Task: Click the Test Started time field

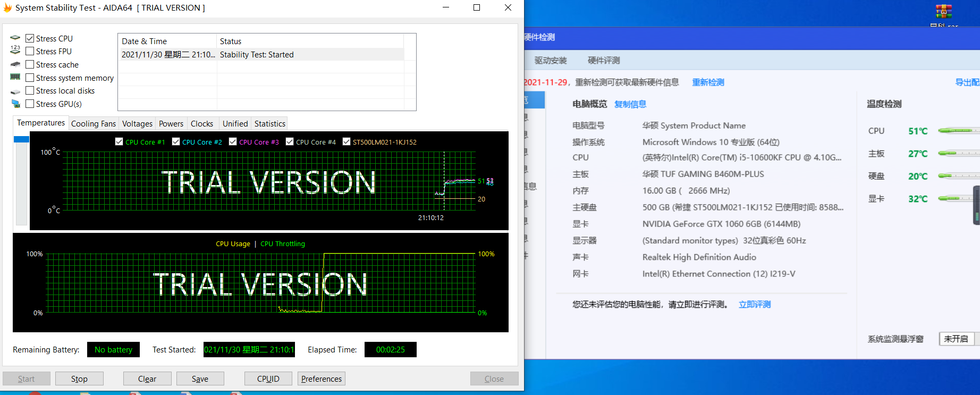Action: (x=249, y=349)
